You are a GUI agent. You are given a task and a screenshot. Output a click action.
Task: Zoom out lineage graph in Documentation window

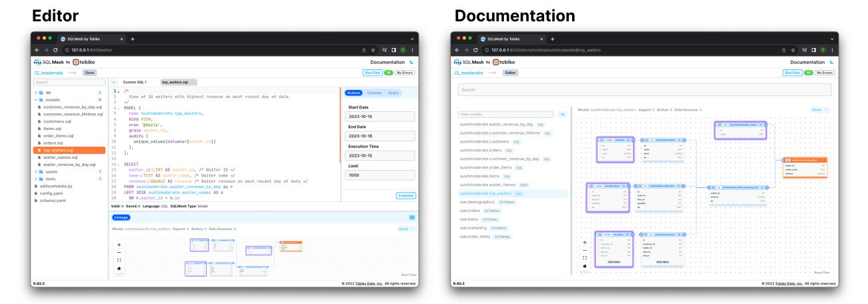585,250
